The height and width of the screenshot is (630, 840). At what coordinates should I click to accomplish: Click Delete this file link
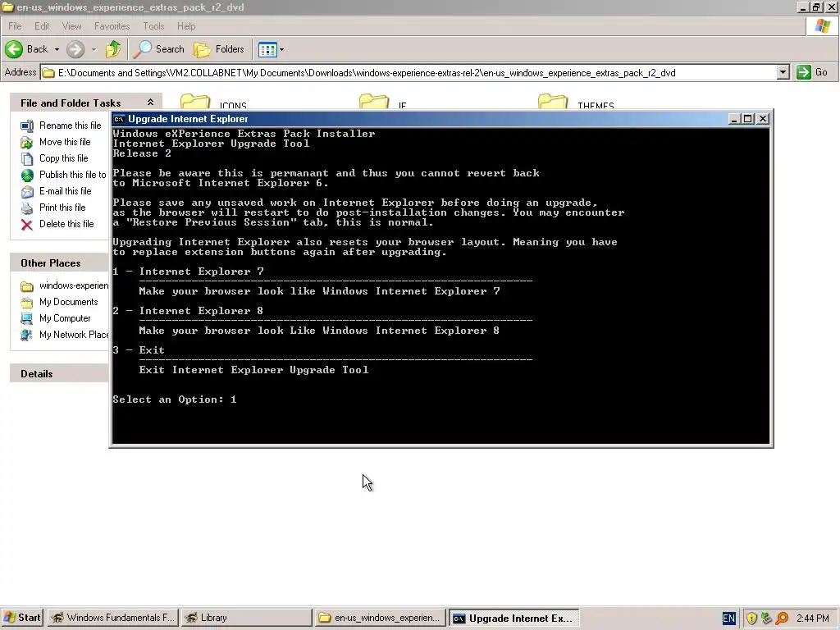pyautogui.click(x=66, y=224)
